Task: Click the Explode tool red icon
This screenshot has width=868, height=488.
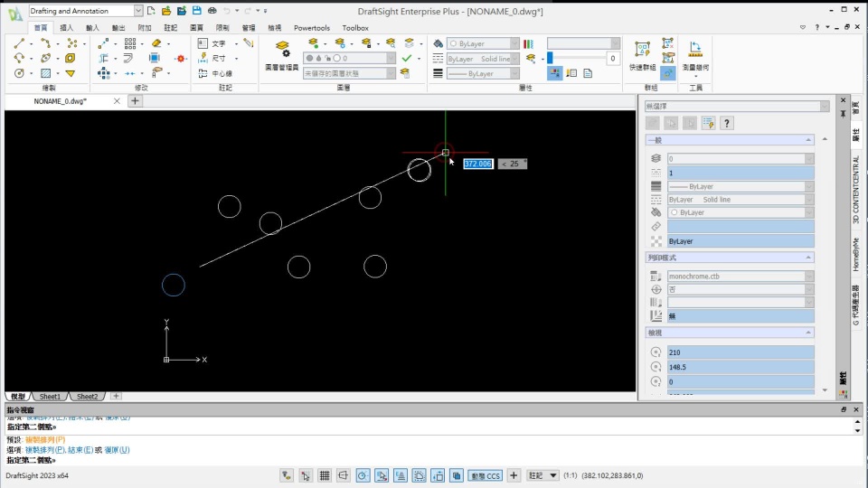Action: [181, 58]
